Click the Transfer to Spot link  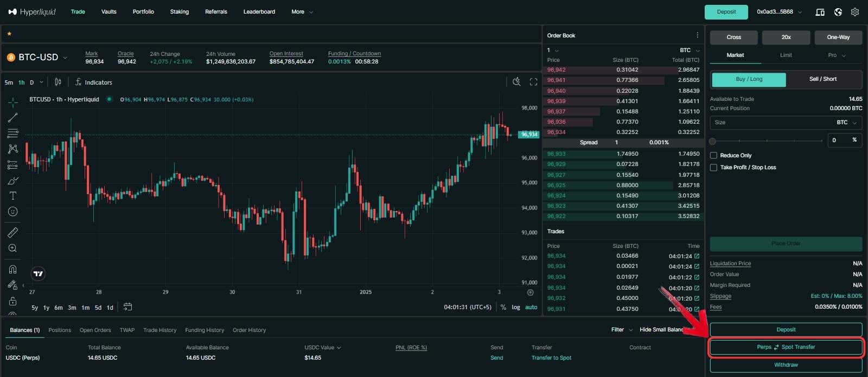coord(551,358)
